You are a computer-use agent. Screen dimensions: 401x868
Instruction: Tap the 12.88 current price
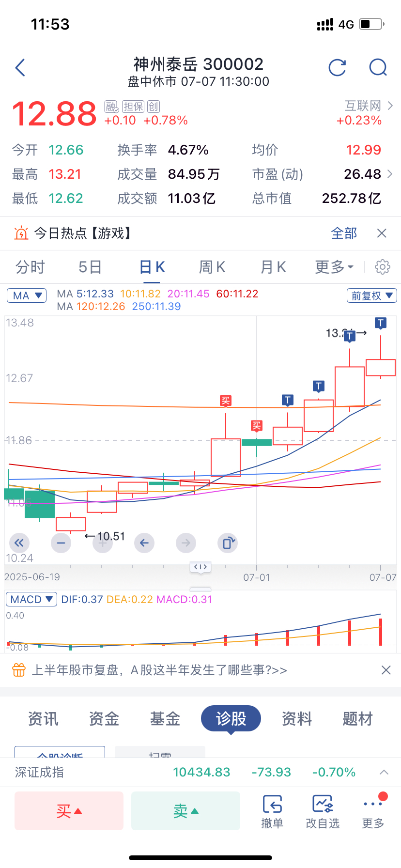point(54,114)
